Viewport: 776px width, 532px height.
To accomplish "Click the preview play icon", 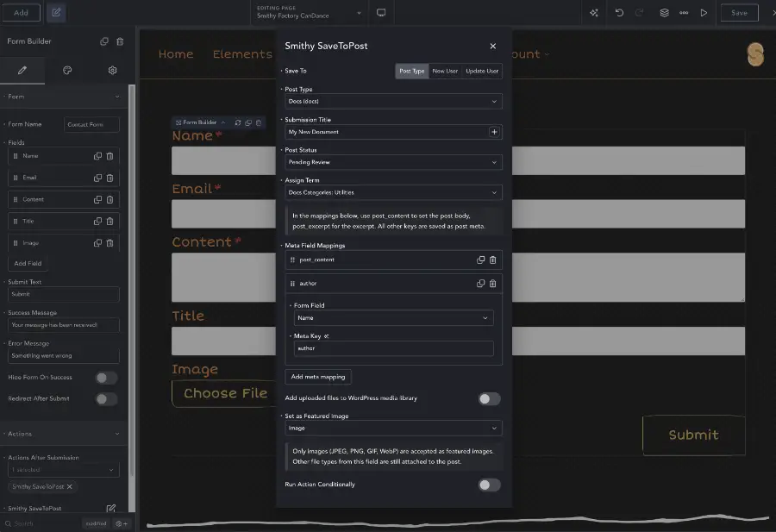I will [704, 13].
